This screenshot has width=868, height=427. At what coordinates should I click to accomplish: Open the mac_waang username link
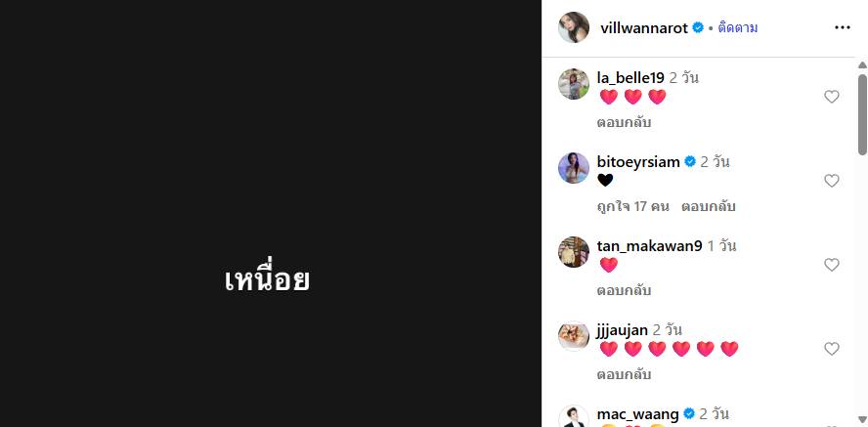point(637,413)
